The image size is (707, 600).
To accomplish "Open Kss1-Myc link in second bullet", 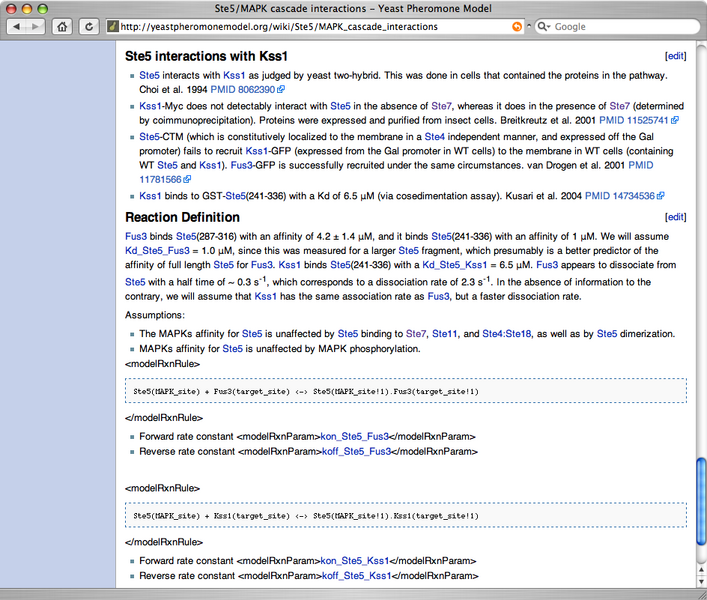I will pos(150,106).
